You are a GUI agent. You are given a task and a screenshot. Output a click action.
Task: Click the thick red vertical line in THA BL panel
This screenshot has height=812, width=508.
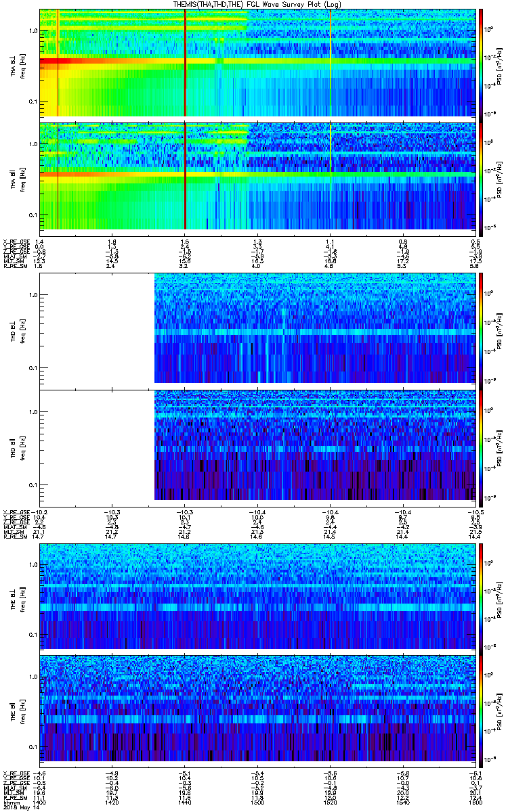click(x=185, y=62)
